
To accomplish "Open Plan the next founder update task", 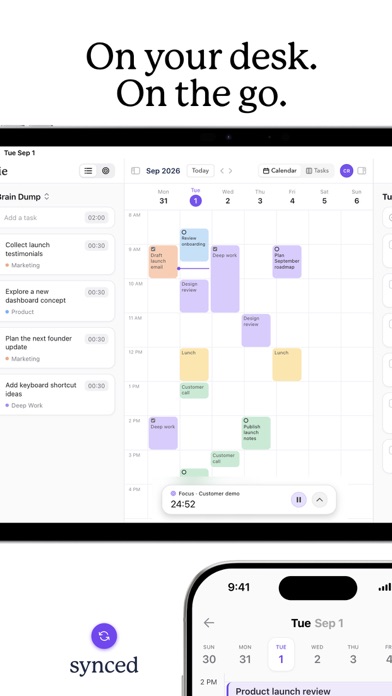I will coord(57,348).
